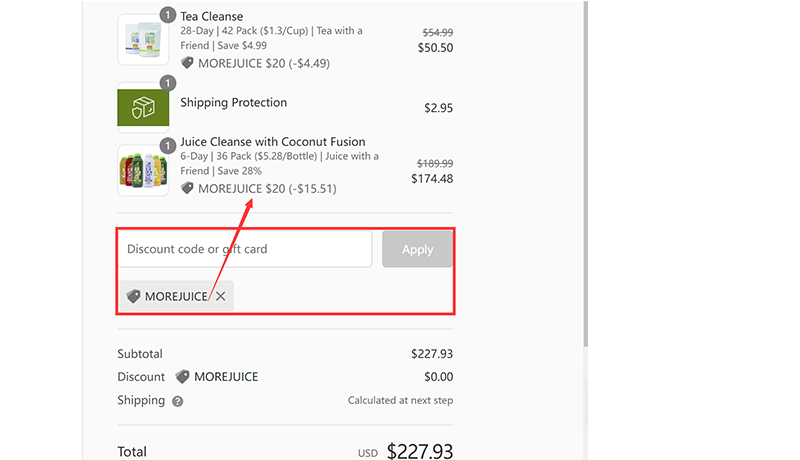Click the Juice Cleanse with Coconut Fusion title
Viewport: 800px width, 460px height.
[272, 142]
